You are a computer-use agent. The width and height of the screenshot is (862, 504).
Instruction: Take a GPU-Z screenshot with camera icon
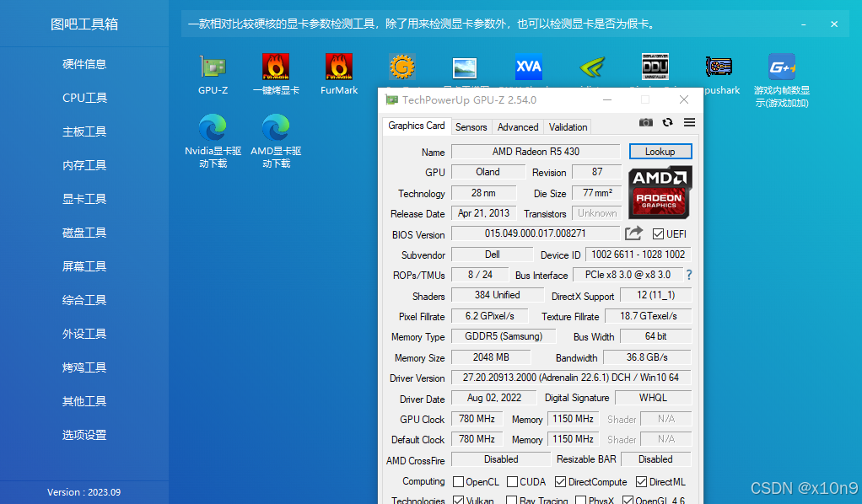click(x=646, y=122)
